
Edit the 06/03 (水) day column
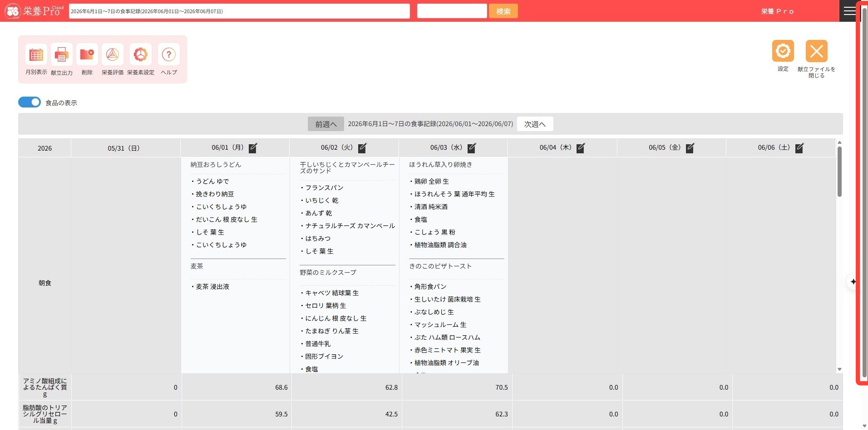(472, 148)
